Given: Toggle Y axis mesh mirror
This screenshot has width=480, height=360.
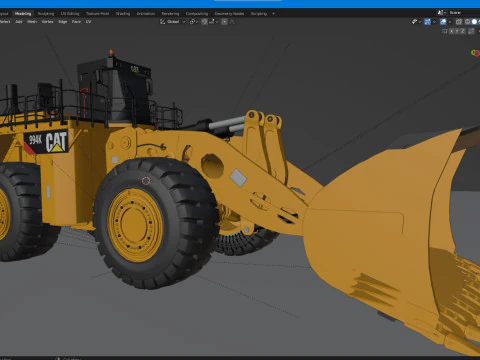Looking at the screenshot, I should (457, 31).
